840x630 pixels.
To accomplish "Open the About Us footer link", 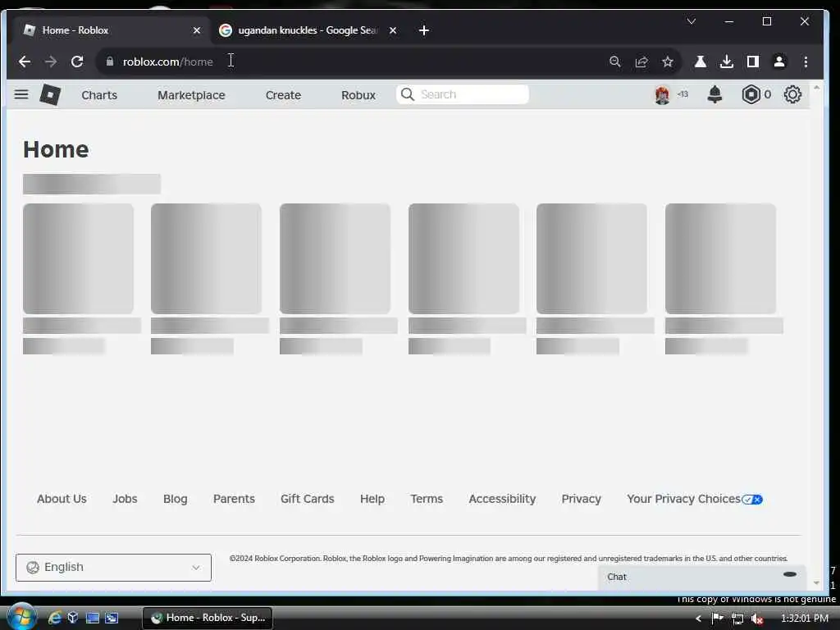I will [x=62, y=499].
